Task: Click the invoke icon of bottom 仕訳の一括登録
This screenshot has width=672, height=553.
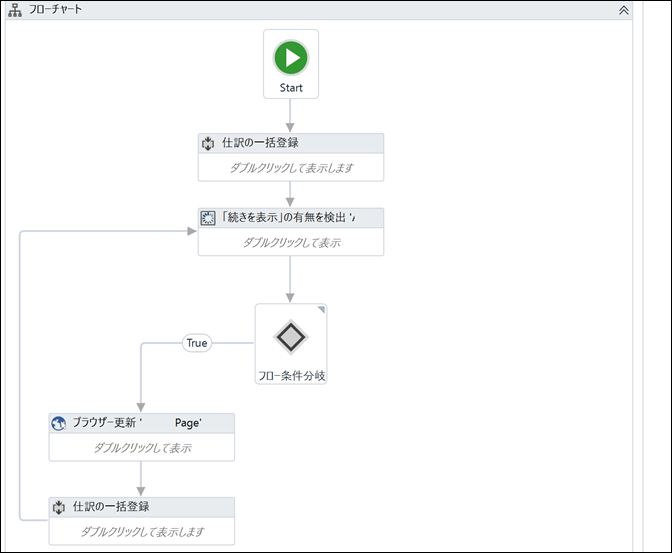Action: pyautogui.click(x=59, y=508)
